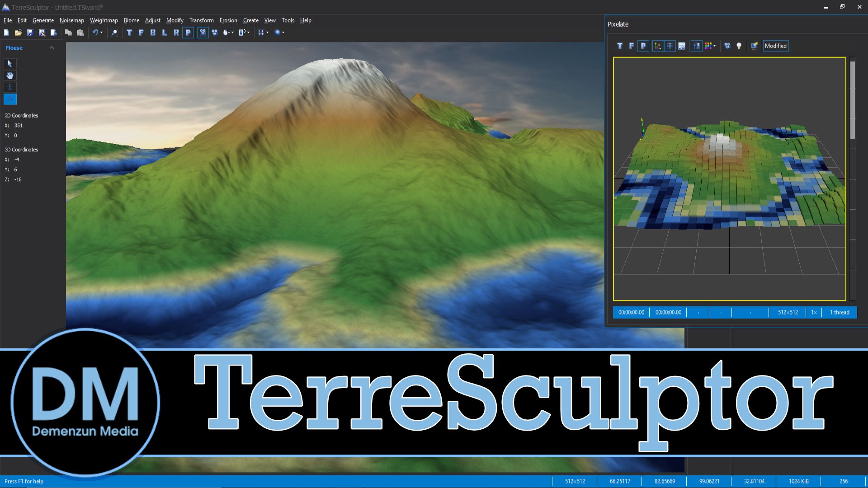868x488 pixels.
Task: Select the highlighted blue mouse tool
Action: click(10, 99)
